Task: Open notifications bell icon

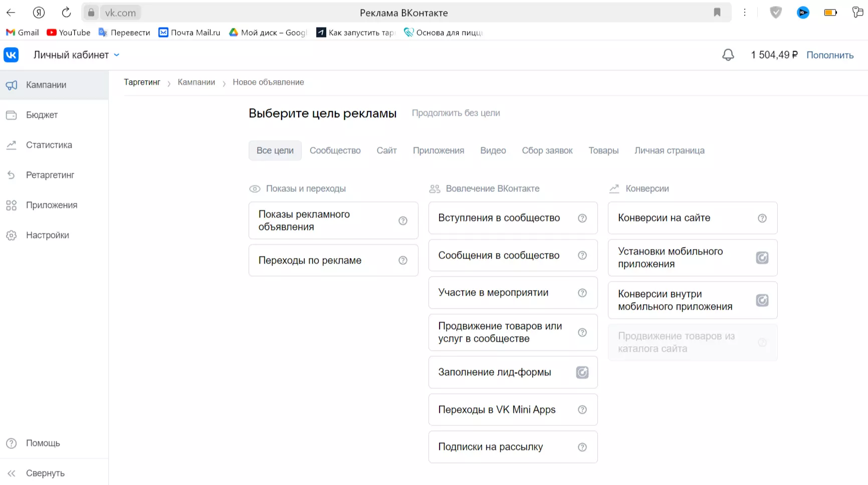Action: click(728, 55)
